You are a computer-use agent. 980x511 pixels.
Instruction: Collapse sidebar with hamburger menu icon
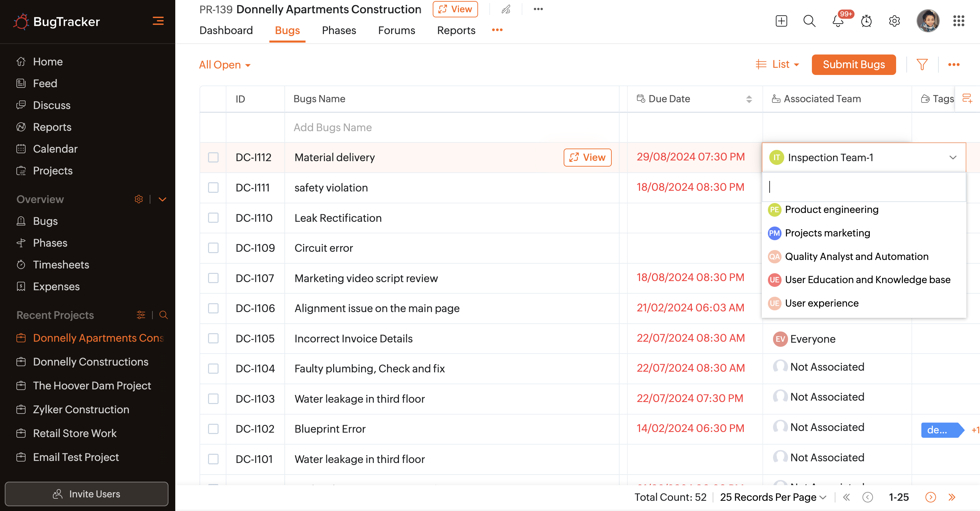[x=158, y=21]
